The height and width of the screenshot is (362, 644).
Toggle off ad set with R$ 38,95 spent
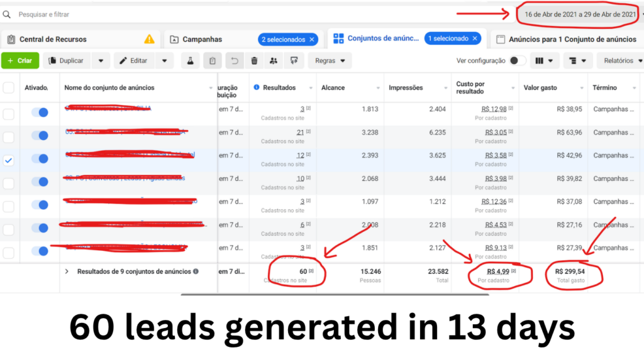click(40, 112)
